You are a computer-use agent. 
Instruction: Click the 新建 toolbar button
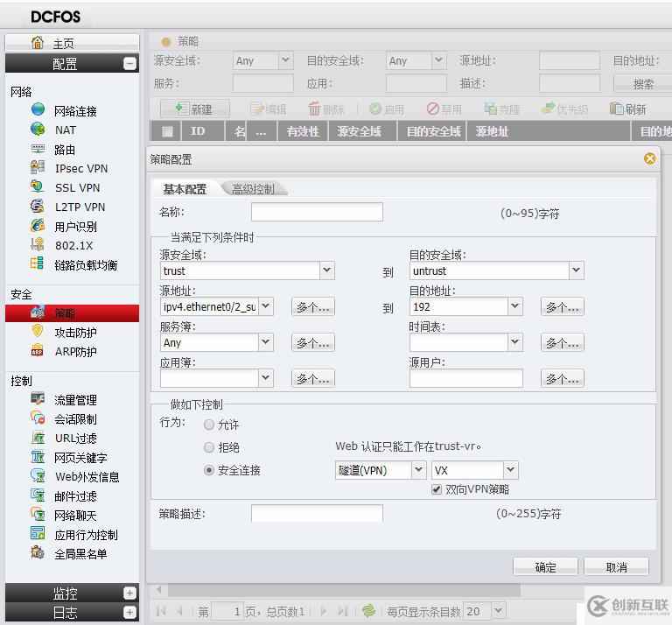point(195,109)
